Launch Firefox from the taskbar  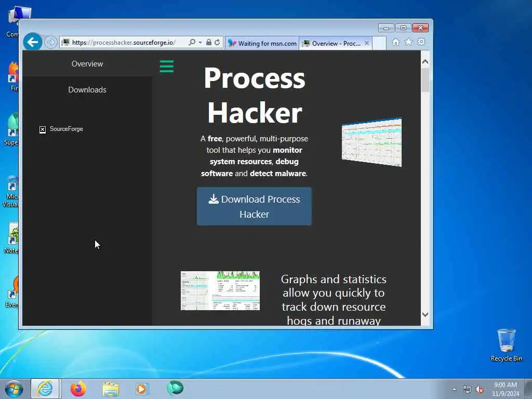78,389
